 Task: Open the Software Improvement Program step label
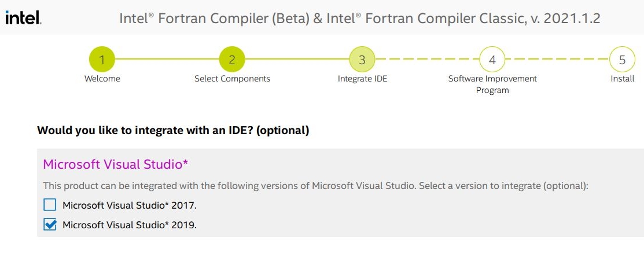click(x=492, y=84)
